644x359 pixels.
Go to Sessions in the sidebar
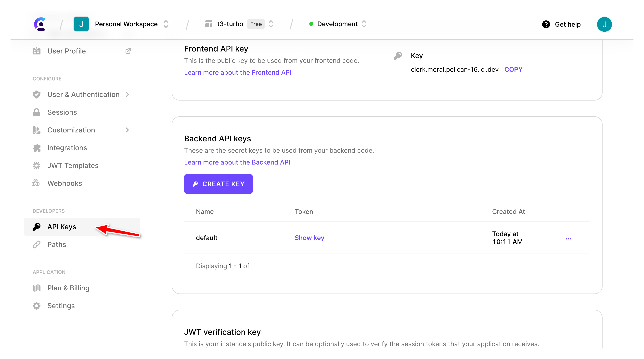pos(62,112)
